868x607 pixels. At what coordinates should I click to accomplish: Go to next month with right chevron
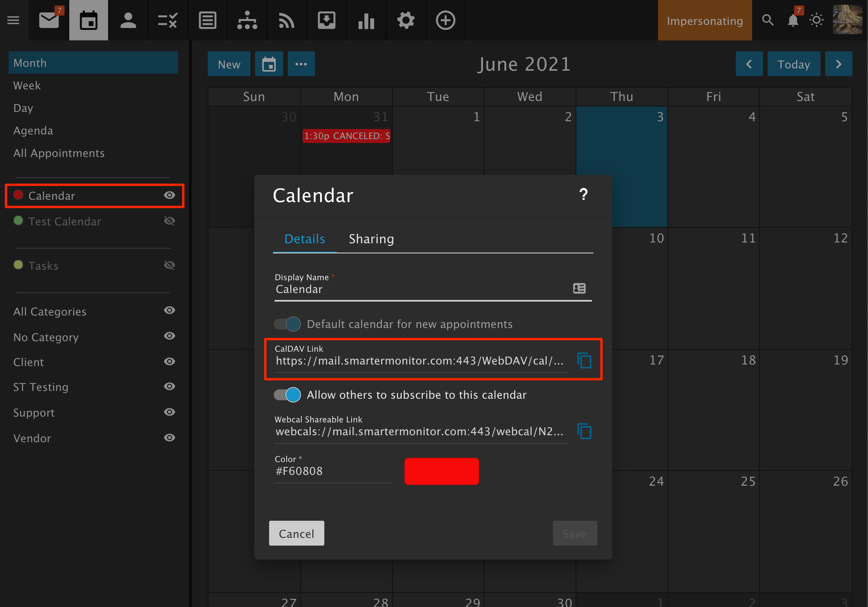(838, 64)
